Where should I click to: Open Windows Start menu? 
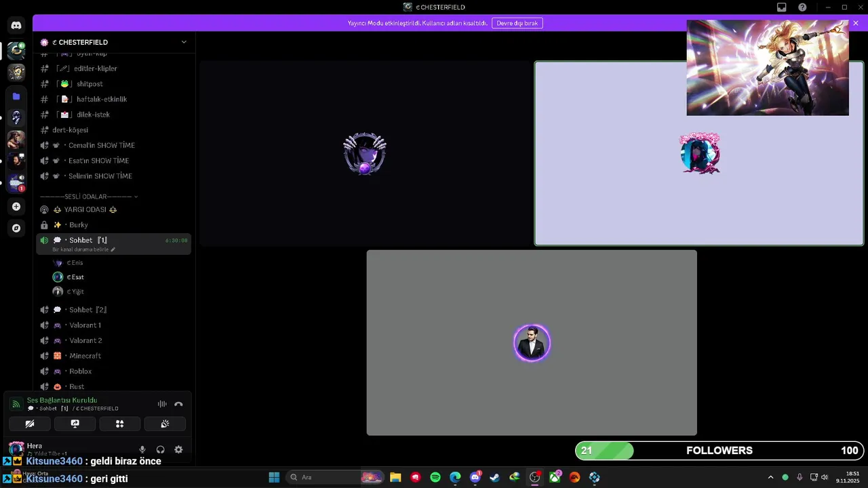pyautogui.click(x=274, y=477)
